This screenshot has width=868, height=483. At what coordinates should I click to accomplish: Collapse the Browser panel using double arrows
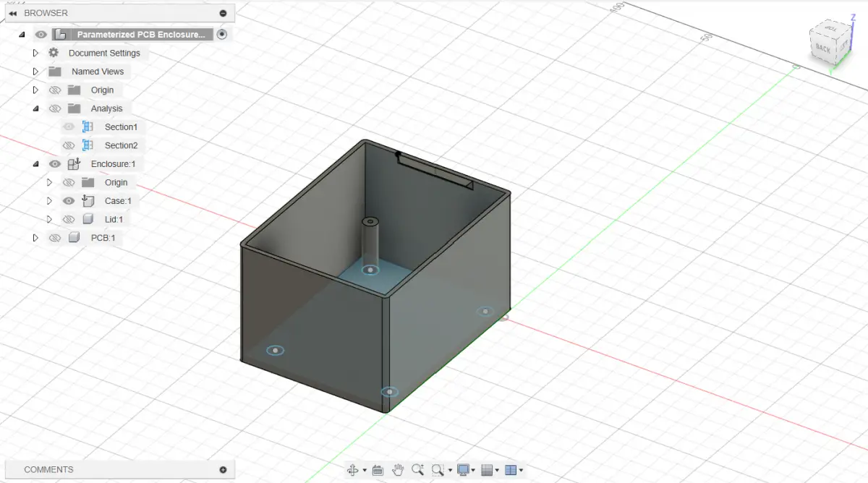[x=12, y=13]
